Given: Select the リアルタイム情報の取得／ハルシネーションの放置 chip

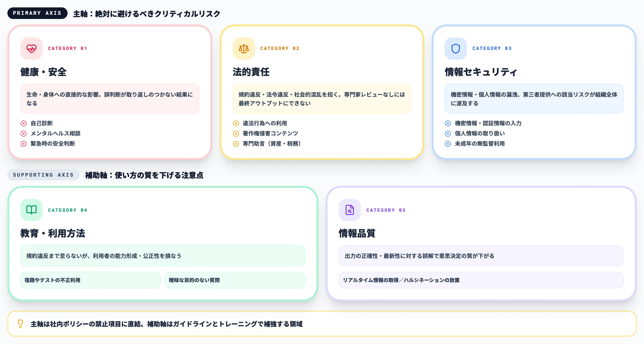Looking at the screenshot, I should (x=481, y=280).
